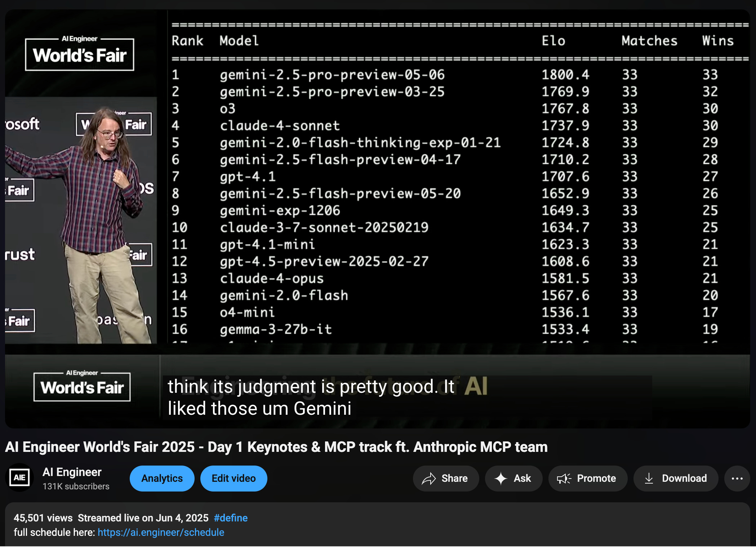This screenshot has height=547, width=756.
Task: Click the Wins column header in video
Action: pyautogui.click(x=718, y=41)
